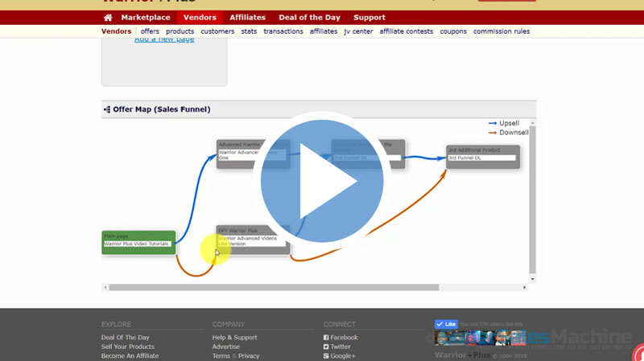Open the Support menu
This screenshot has height=361, width=644.
(x=369, y=18)
